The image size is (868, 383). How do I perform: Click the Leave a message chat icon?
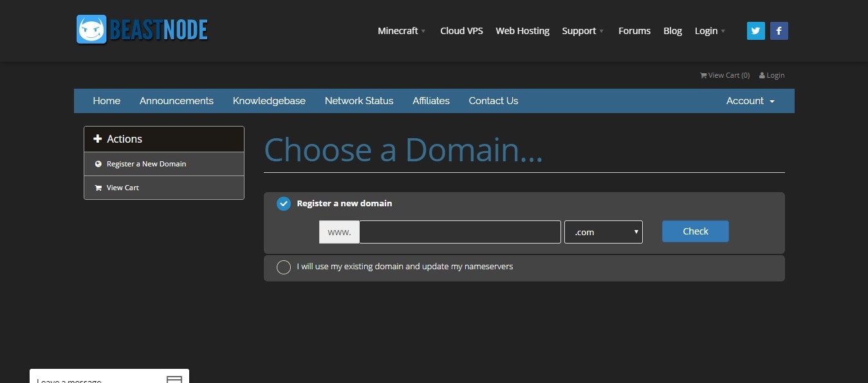[174, 379]
